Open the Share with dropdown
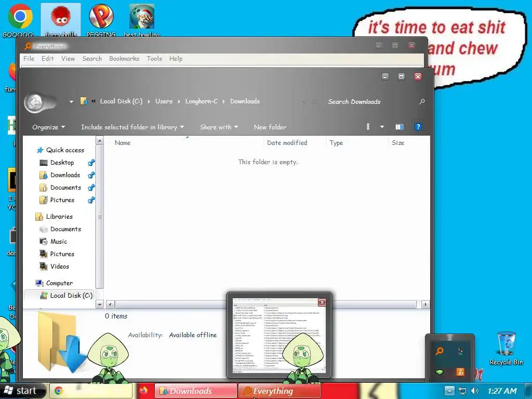Screen dimensions: 532x399 219,127
